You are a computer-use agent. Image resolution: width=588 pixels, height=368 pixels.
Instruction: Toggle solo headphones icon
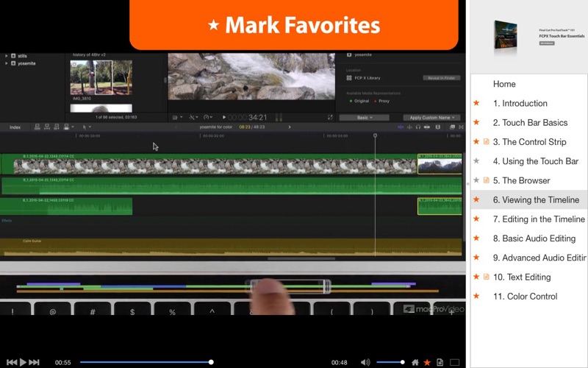[x=418, y=127]
